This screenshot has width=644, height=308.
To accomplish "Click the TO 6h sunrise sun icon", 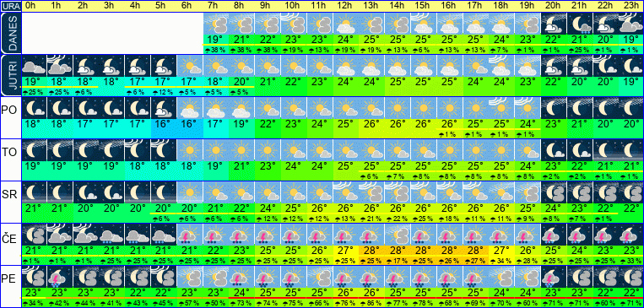I will pyautogui.click(x=189, y=150).
